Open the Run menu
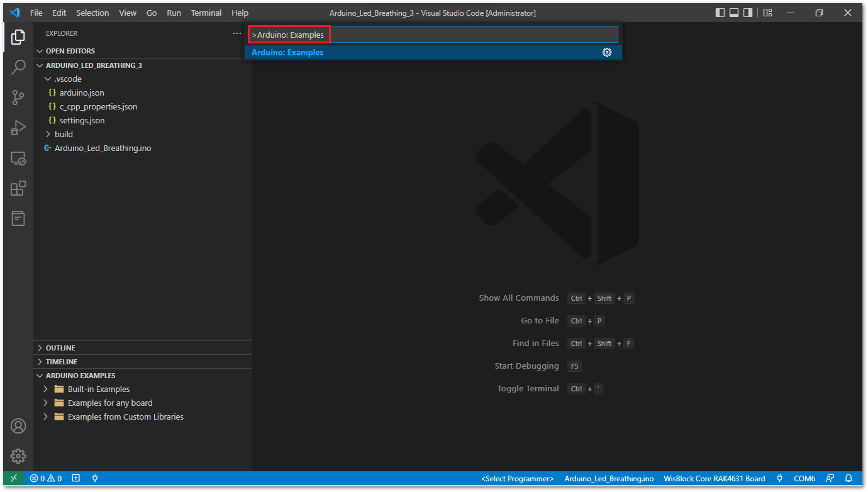 174,13
